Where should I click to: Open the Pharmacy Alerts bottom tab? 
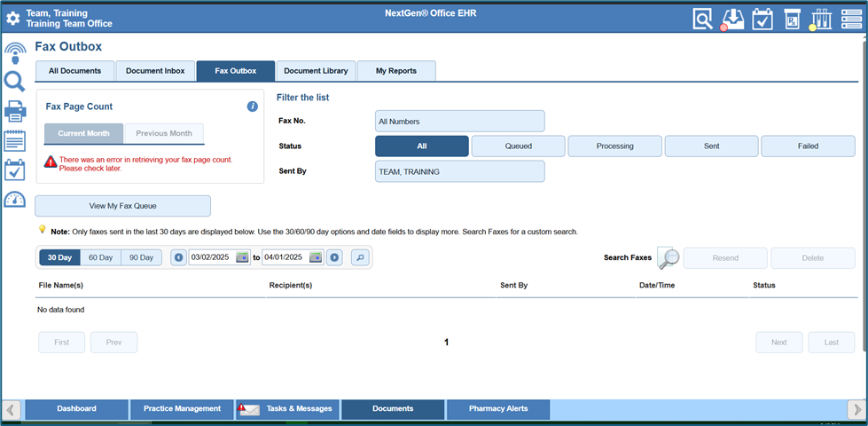pos(498,409)
